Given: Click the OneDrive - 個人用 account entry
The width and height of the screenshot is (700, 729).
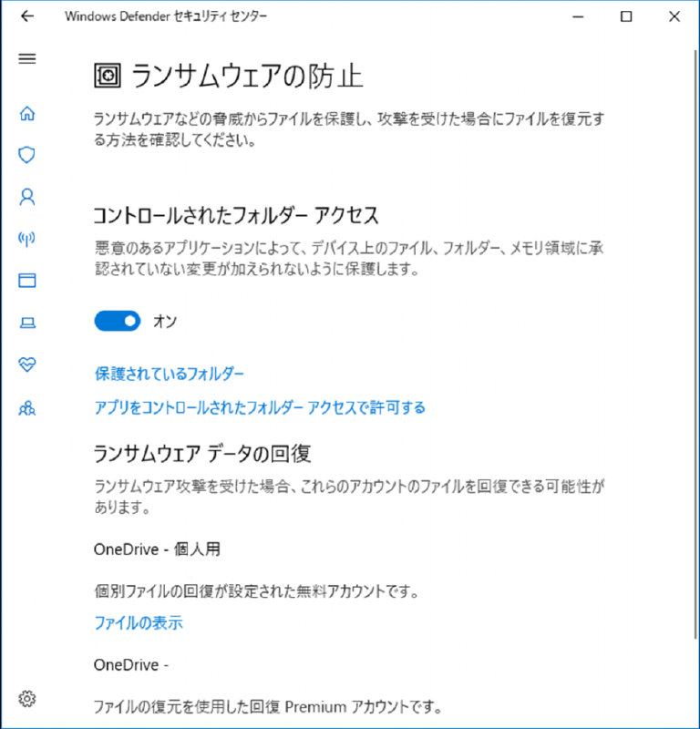Looking at the screenshot, I should point(157,549).
